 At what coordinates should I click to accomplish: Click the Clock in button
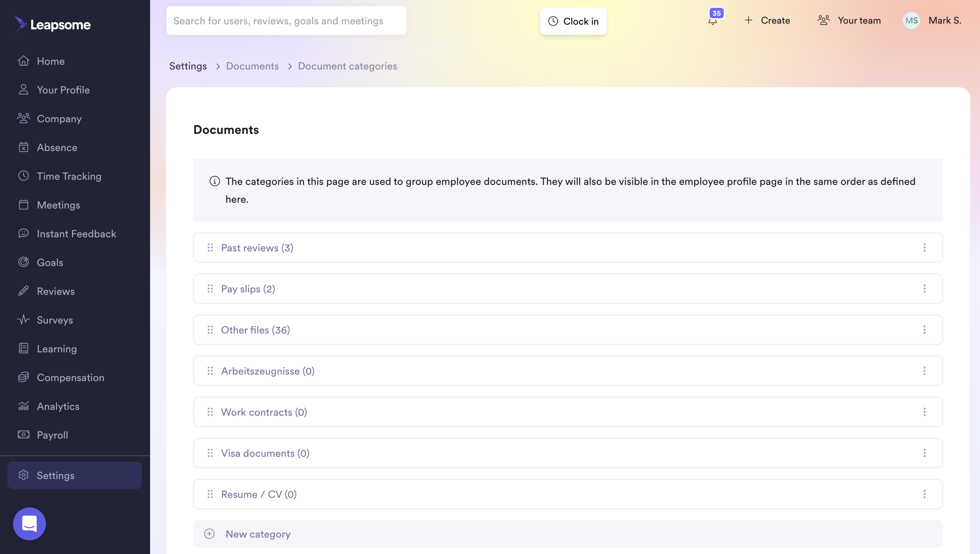coord(573,21)
